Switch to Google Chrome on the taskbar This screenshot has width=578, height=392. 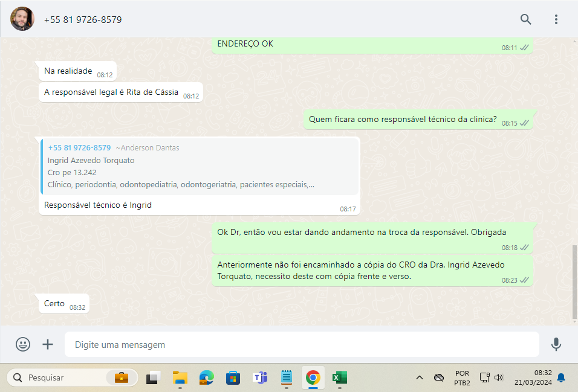pyautogui.click(x=313, y=378)
